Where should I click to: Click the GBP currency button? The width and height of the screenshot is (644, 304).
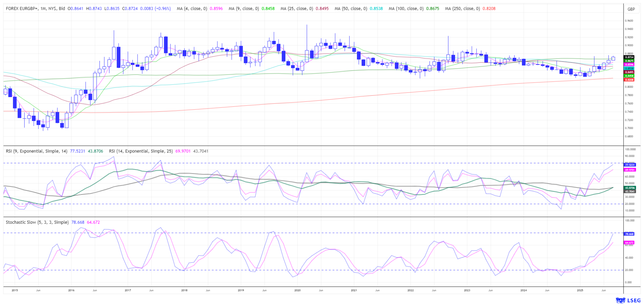click(x=631, y=9)
